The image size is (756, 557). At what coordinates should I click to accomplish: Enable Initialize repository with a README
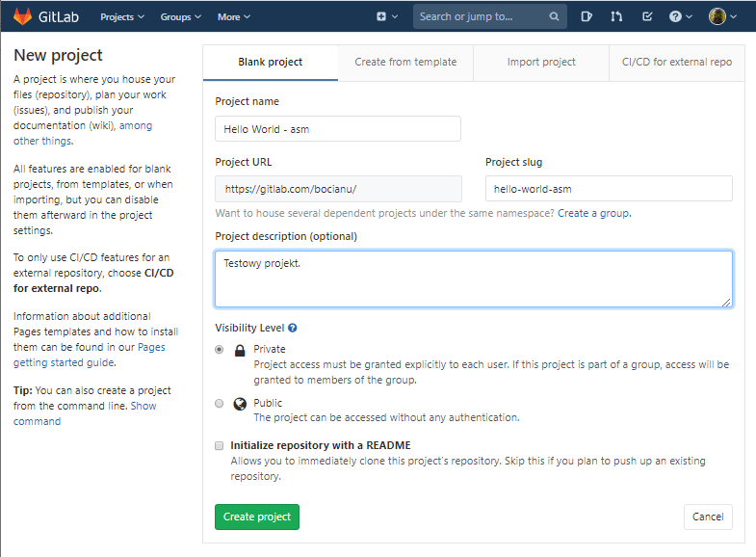click(x=220, y=445)
